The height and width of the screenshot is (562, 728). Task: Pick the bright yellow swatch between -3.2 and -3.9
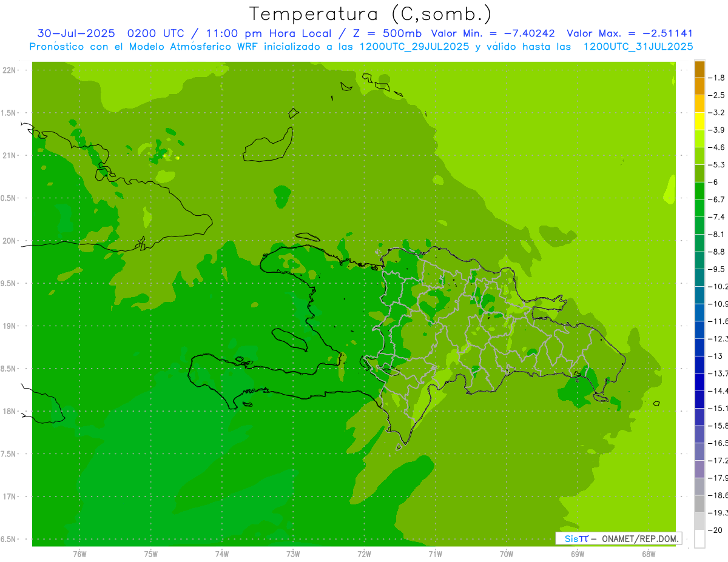tap(699, 121)
